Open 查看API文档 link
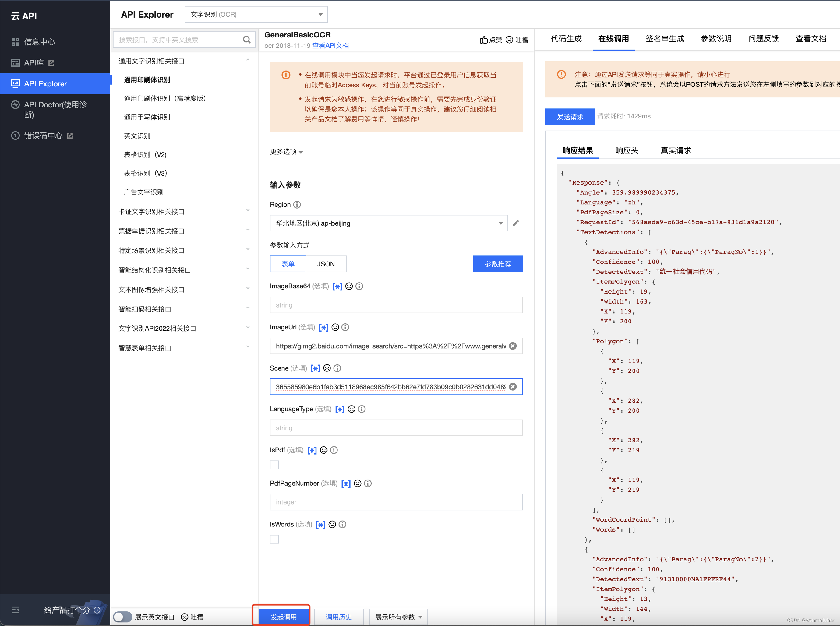 click(x=330, y=46)
